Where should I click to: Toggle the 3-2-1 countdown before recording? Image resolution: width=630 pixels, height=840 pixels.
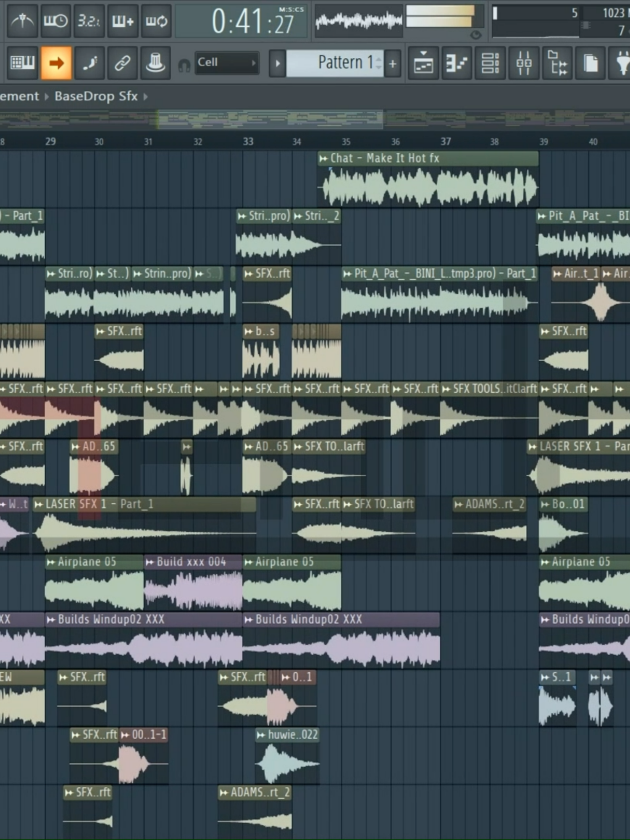click(x=89, y=20)
